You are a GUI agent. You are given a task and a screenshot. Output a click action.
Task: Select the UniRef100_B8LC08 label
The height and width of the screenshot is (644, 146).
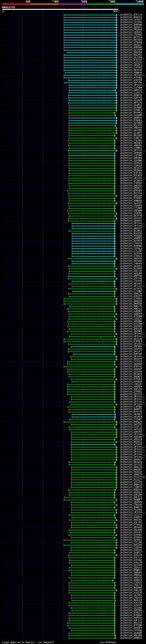[131, 623]
